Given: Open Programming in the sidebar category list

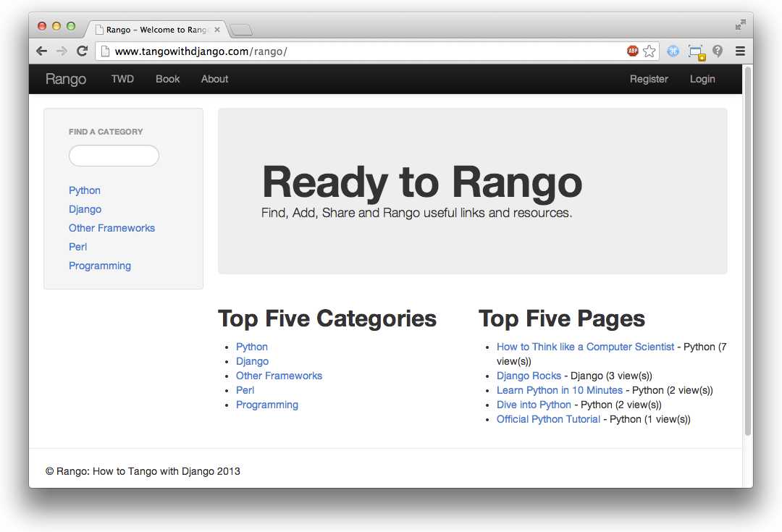Looking at the screenshot, I should (100, 266).
